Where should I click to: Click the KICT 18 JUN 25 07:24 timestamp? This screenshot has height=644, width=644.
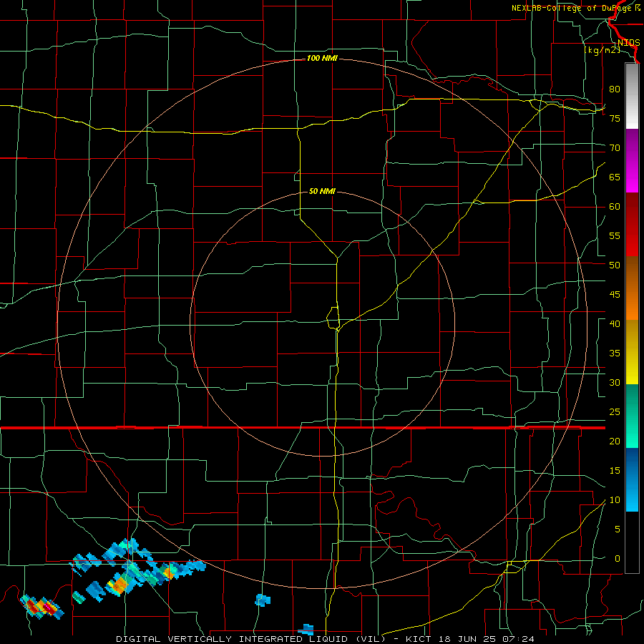click(470, 639)
